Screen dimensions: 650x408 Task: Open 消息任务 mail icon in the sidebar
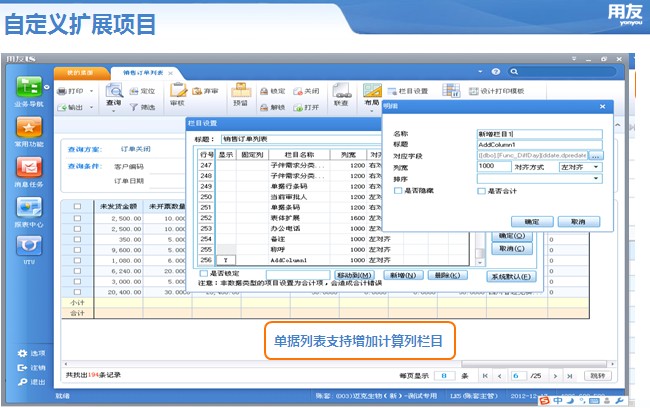(x=29, y=167)
